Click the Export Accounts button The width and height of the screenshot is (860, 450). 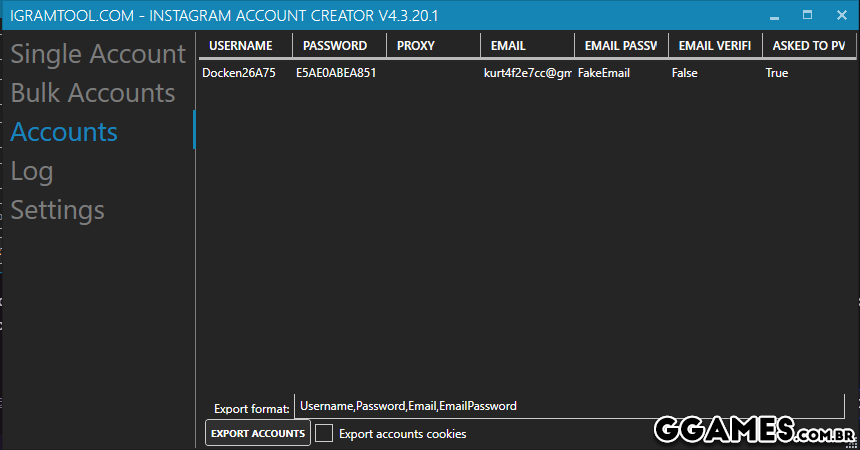(x=257, y=433)
